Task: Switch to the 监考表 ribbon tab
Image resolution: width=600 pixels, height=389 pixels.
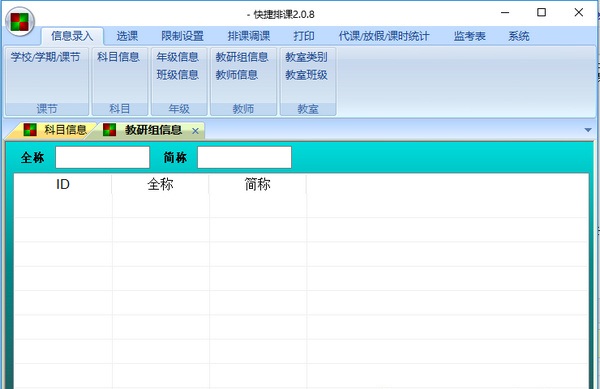Action: [470, 36]
